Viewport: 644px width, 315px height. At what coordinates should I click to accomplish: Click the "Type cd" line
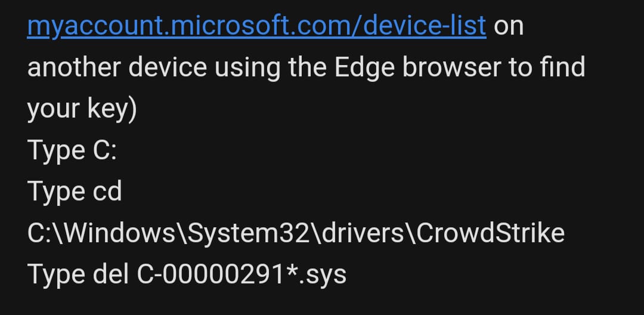pos(75,192)
